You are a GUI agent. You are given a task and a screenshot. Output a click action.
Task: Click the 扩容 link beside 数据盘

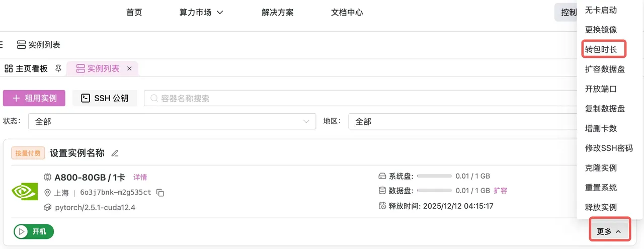(500, 191)
